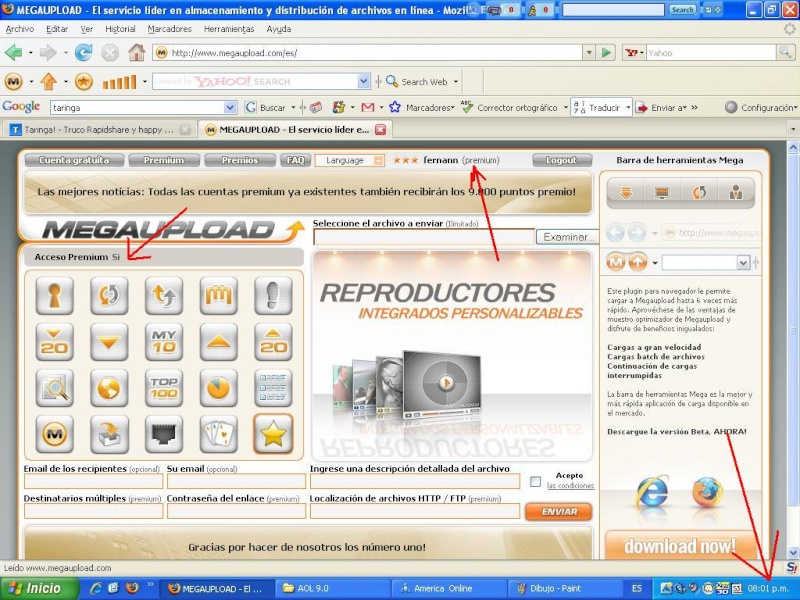Click the FAQ button

click(295, 160)
